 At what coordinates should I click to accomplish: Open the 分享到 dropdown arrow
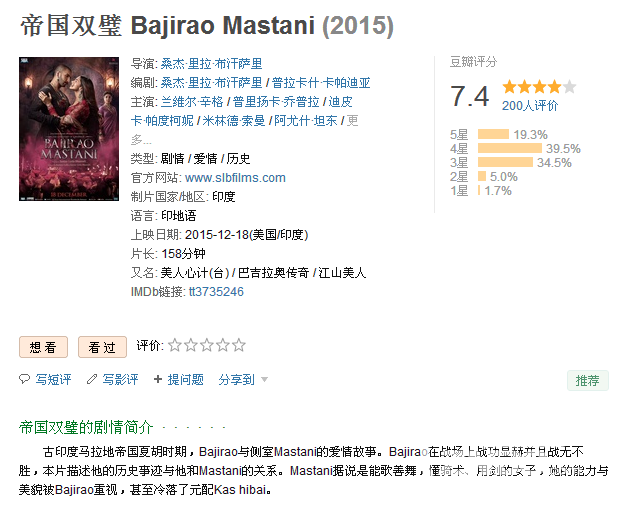click(x=264, y=379)
